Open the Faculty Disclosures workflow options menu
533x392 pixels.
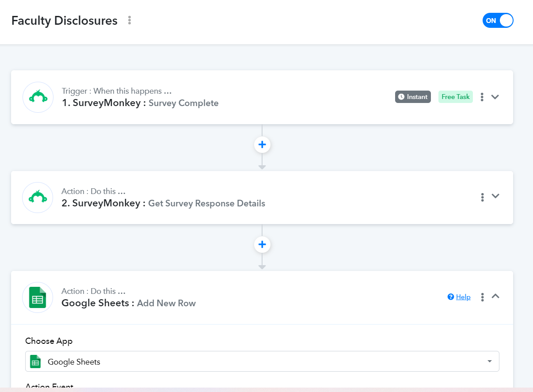tap(129, 20)
